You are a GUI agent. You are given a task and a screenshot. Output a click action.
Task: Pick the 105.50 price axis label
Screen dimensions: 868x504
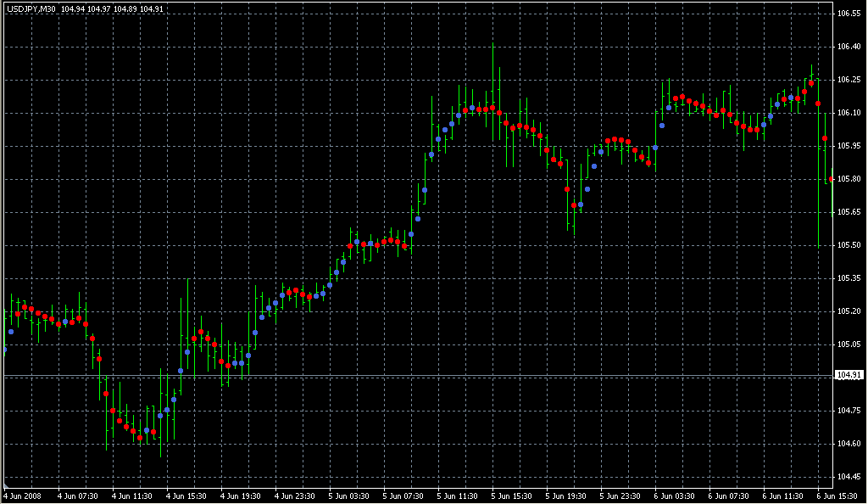click(849, 245)
